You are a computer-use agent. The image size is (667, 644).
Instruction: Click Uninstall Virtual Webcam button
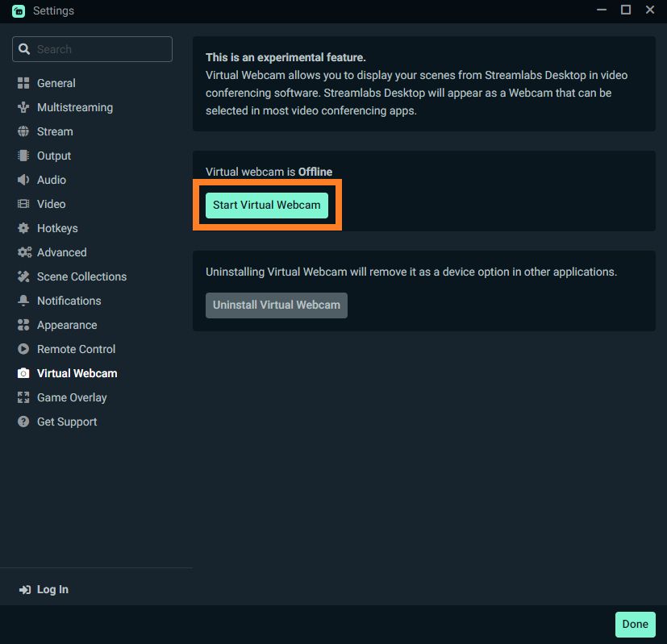(277, 305)
